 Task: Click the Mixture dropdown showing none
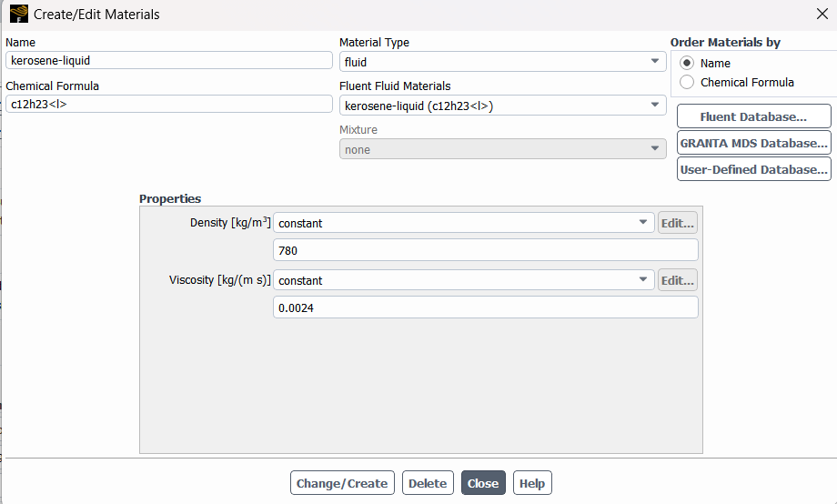tap(502, 149)
